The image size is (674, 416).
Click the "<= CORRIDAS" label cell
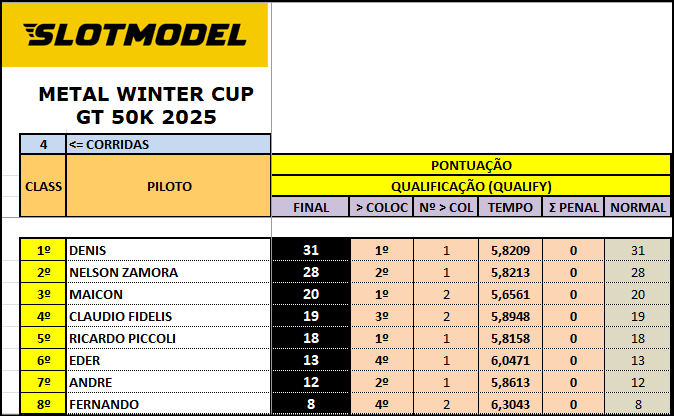tap(168, 144)
